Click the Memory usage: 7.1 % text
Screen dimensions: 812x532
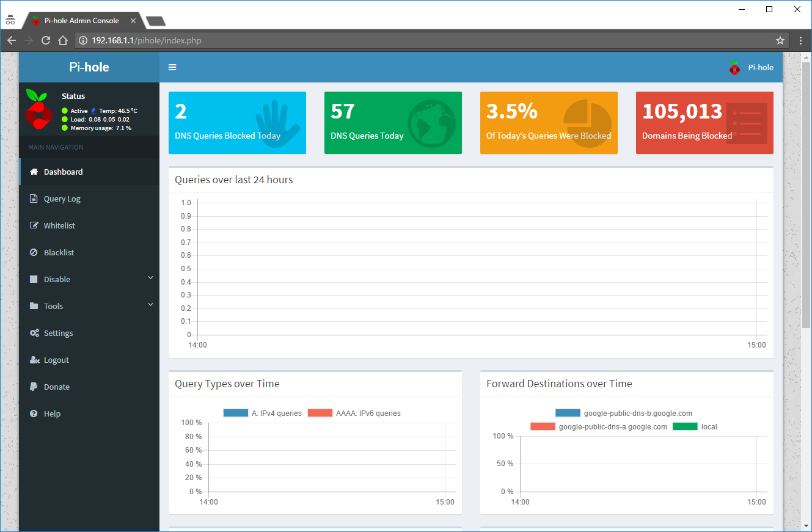pos(101,128)
